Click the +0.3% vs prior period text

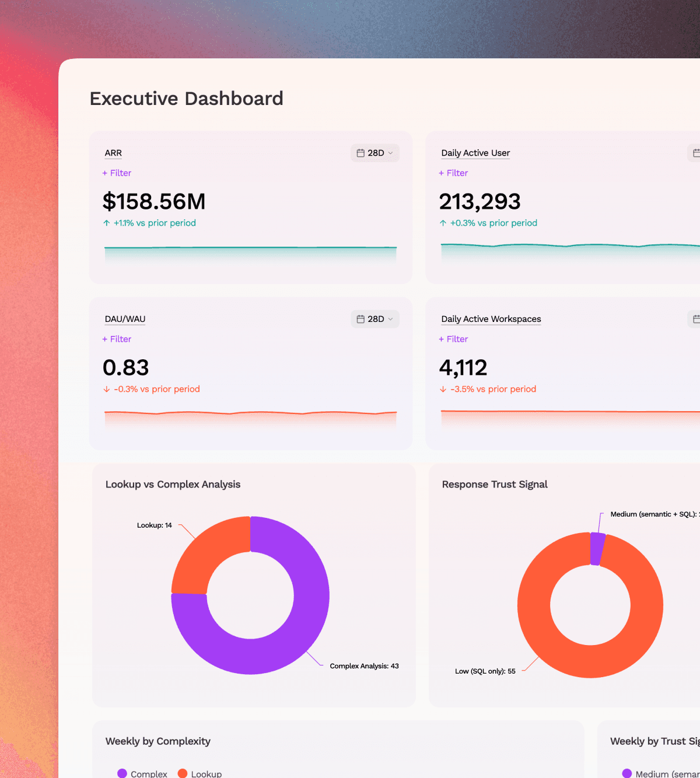494,223
